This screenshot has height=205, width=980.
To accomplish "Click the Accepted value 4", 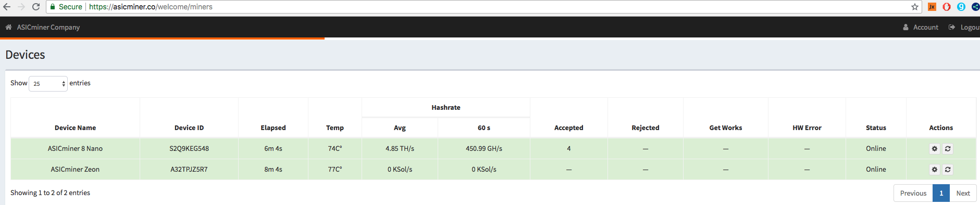I will (x=569, y=149).
